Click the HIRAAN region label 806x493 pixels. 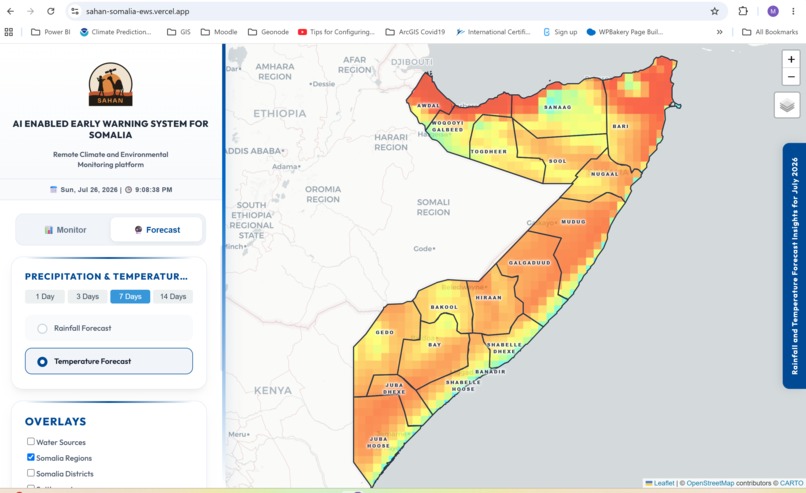tap(488, 298)
